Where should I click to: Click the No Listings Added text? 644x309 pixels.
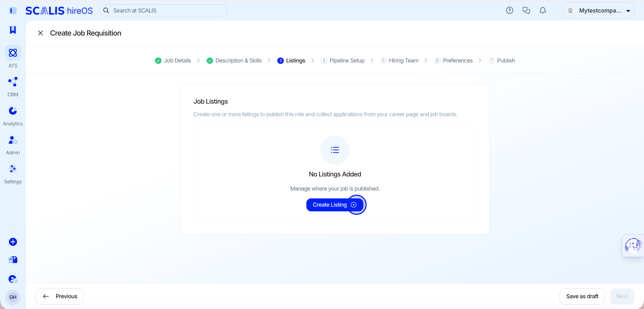click(335, 174)
